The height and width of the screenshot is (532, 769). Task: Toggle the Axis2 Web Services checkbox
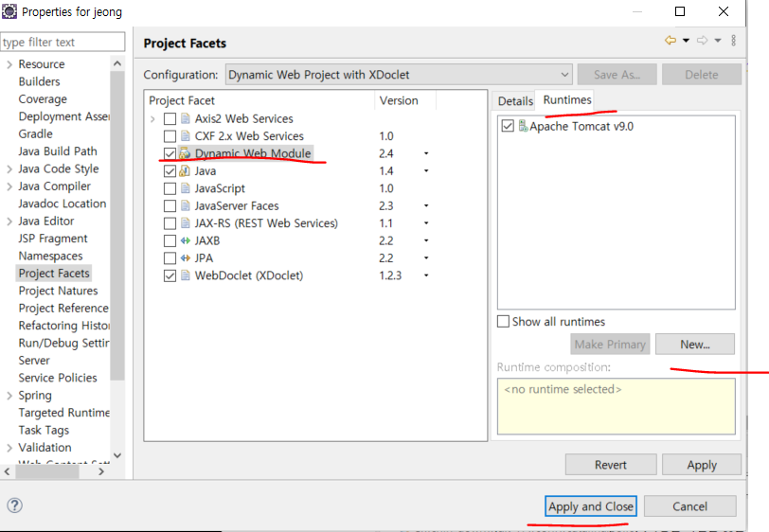[170, 118]
